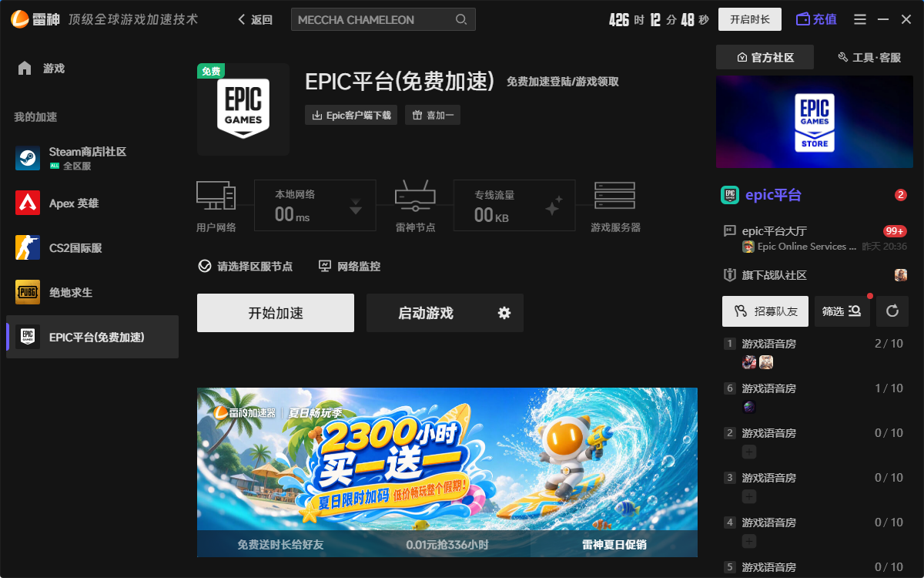The width and height of the screenshot is (924, 578).
Task: Click the large Epic Games logo
Action: (243, 109)
